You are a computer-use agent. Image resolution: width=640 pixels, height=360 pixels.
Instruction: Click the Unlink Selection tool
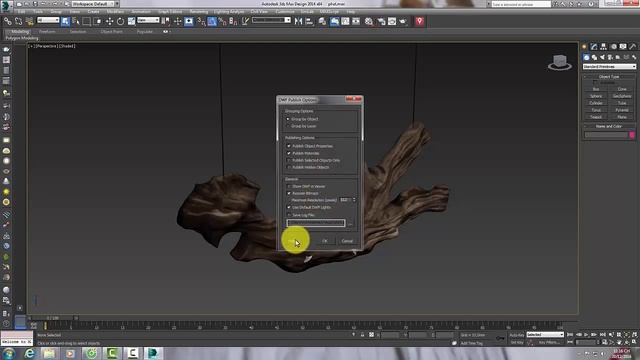click(x=19, y=21)
